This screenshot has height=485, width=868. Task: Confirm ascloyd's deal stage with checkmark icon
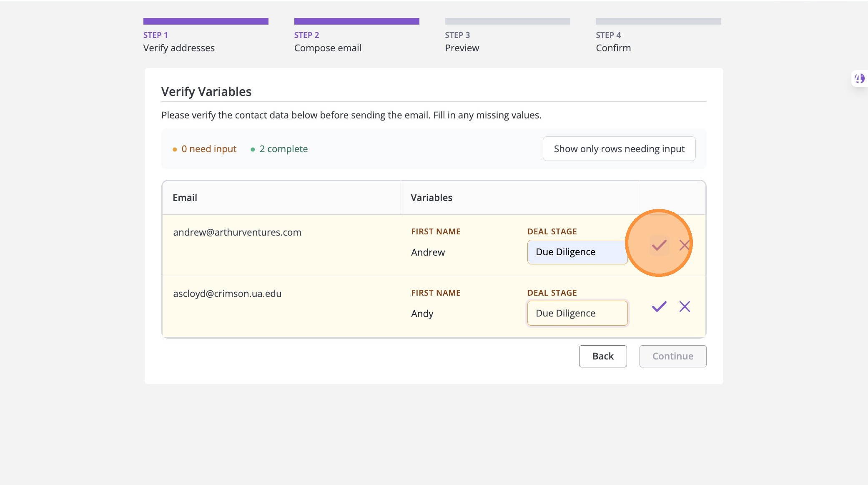[x=659, y=307]
